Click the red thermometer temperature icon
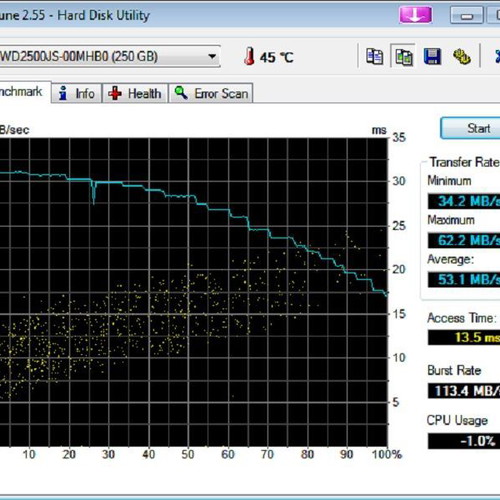 click(249, 56)
